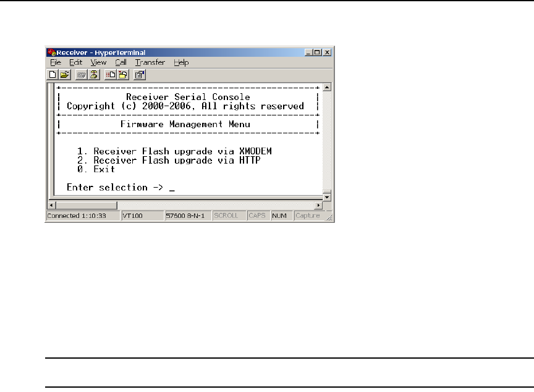
Task: Click the Send file toolbar icon
Action: click(111, 75)
